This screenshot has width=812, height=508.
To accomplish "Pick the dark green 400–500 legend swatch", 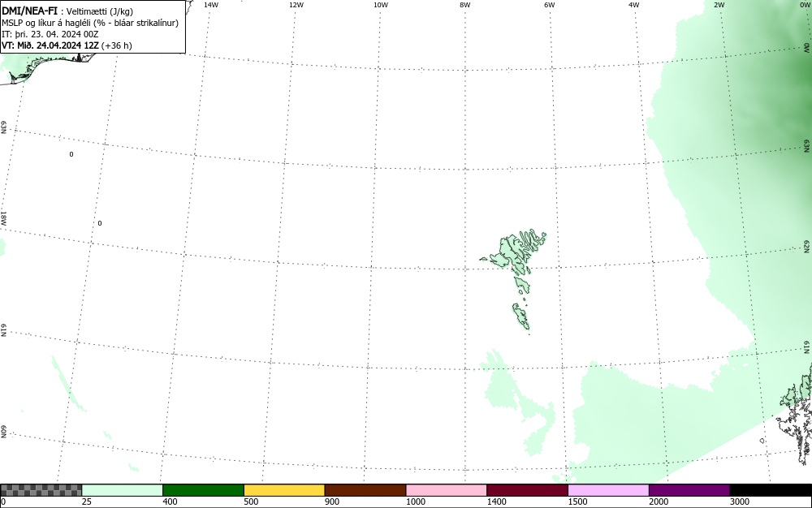I will (x=204, y=490).
